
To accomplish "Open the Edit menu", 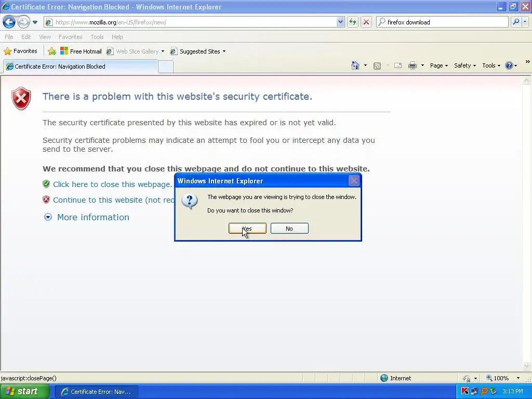I will tap(26, 37).
